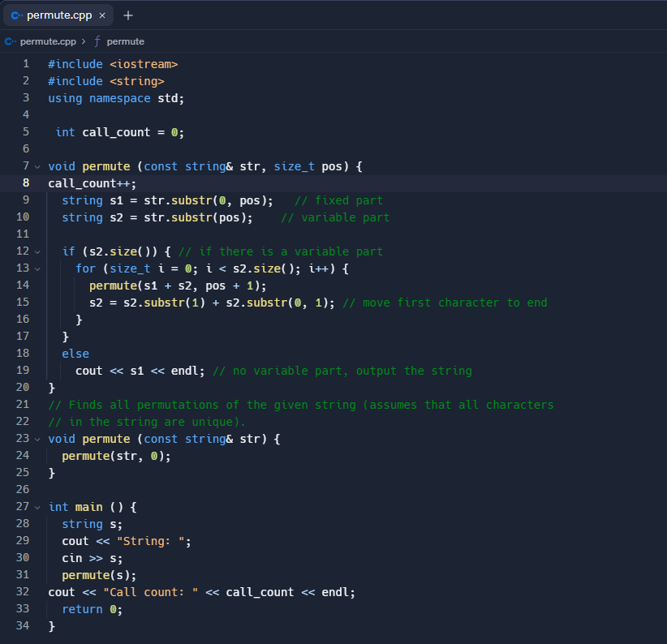667x644 pixels.
Task: Collapse main function at line 27
Action: point(37,507)
